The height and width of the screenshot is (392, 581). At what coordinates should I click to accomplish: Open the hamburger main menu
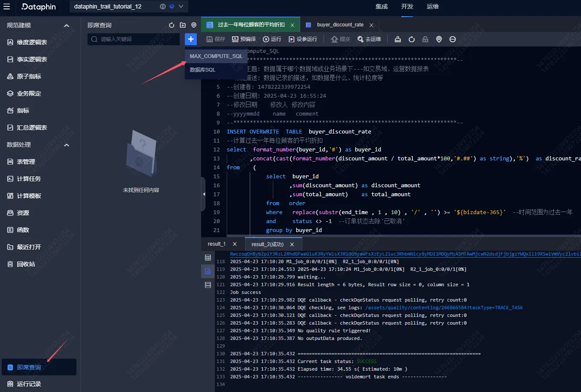tap(6, 6)
